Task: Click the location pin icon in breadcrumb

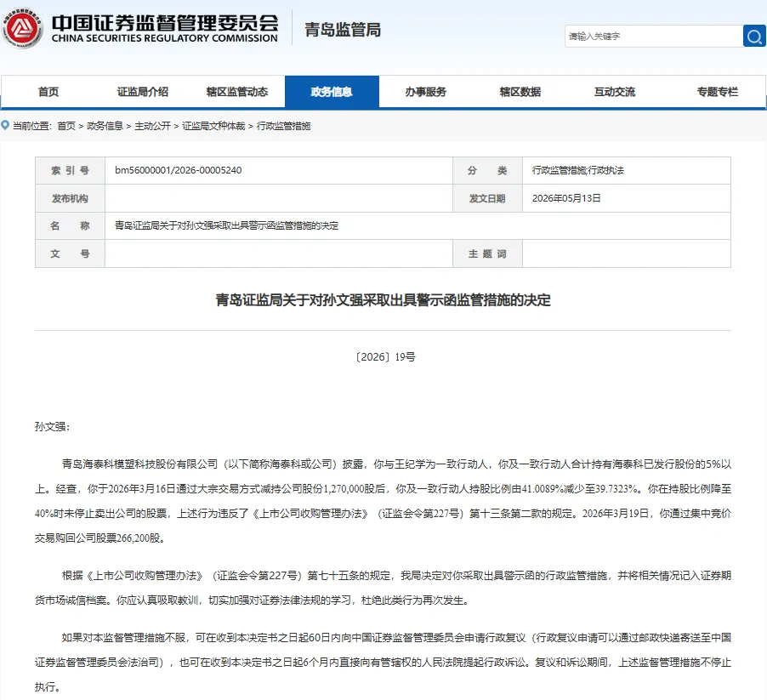Action: click(5, 125)
